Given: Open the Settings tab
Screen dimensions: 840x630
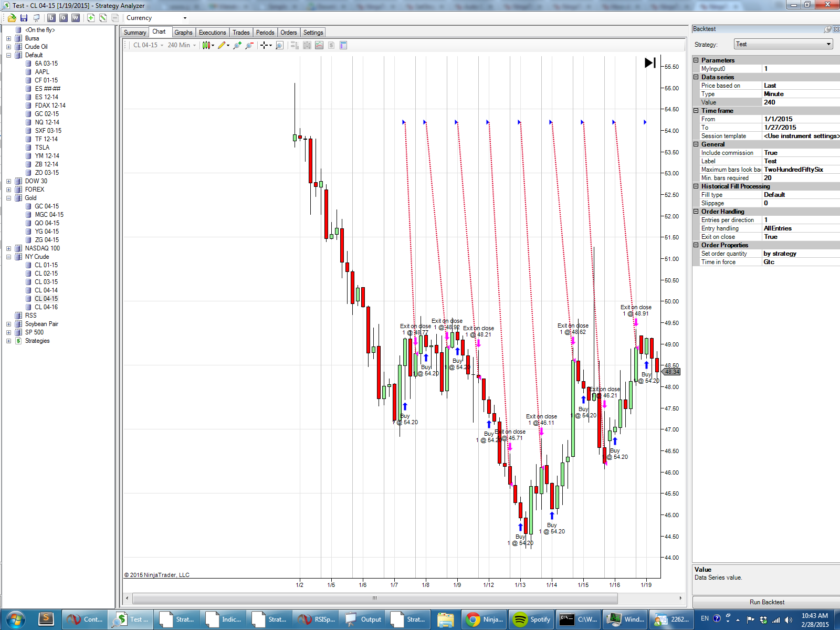Looking at the screenshot, I should tap(313, 33).
